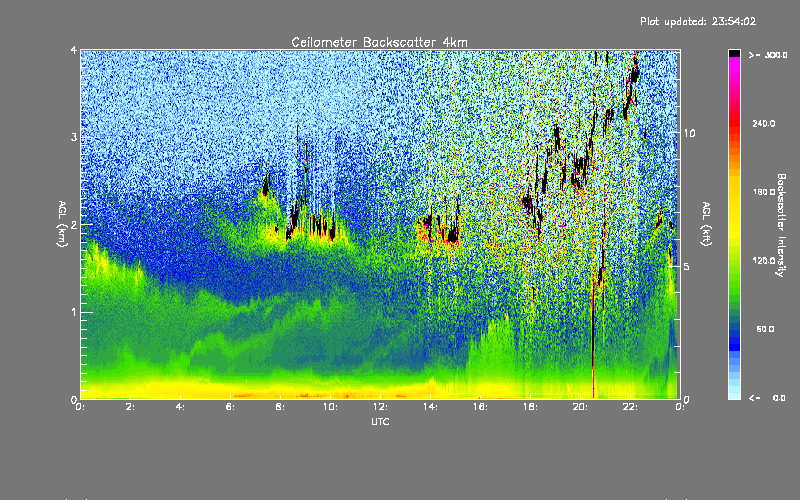Click the "240.0" colorbar value label
Image resolution: width=800 pixels, height=500 pixels.
tap(764, 124)
